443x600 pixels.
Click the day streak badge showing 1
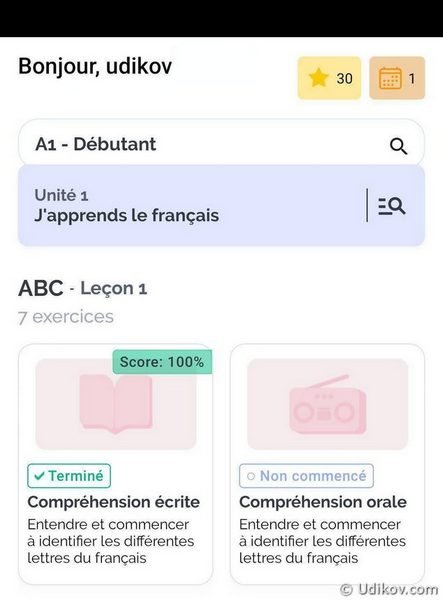click(397, 78)
